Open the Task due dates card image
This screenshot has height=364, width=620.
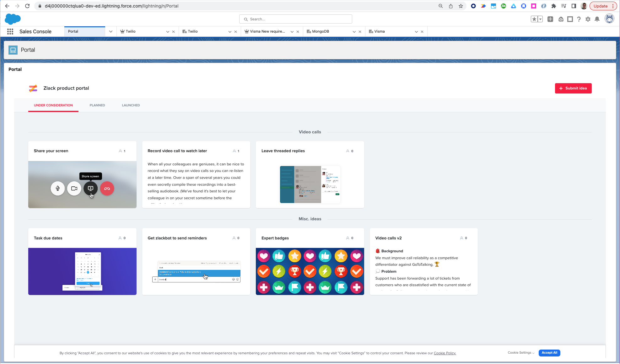point(82,271)
